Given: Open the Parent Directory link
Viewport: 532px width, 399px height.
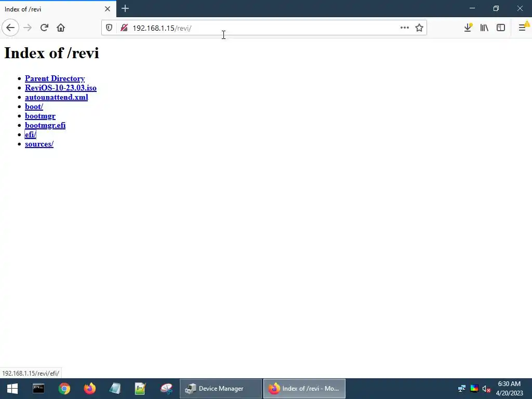Looking at the screenshot, I should [55, 78].
